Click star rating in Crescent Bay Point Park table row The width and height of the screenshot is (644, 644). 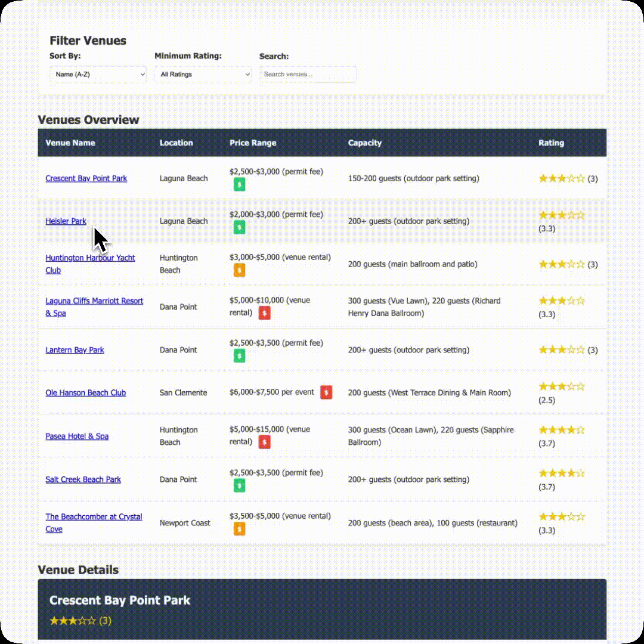562,178
